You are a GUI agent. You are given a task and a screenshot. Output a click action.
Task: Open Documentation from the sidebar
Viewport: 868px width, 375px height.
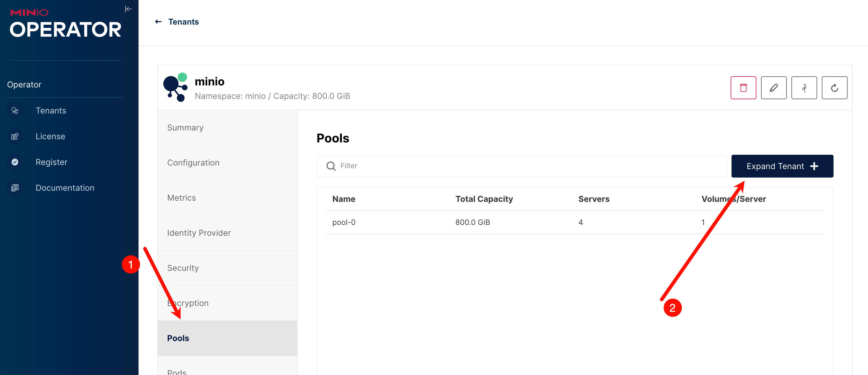click(x=65, y=188)
